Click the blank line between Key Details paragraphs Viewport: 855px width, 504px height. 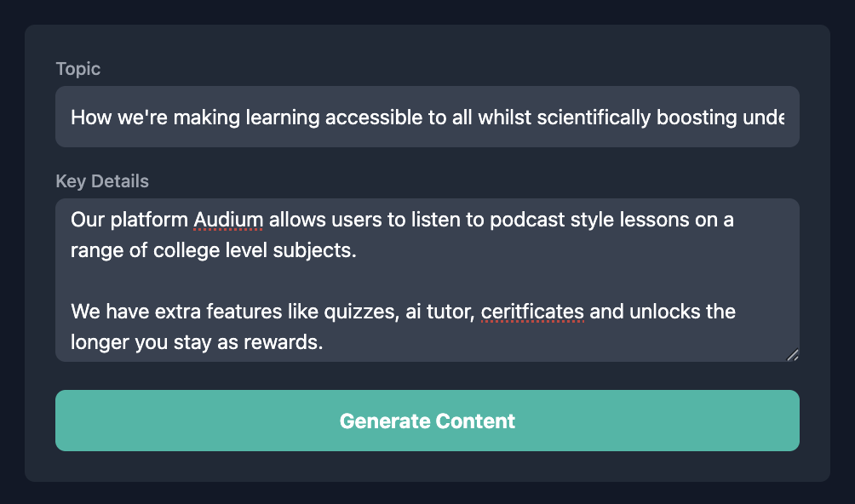[x=341, y=282]
